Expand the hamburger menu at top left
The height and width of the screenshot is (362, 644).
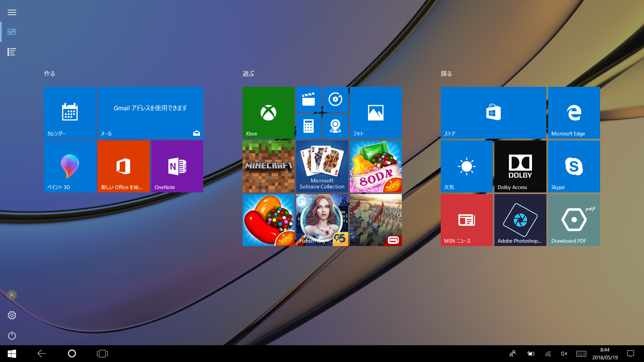[x=12, y=12]
